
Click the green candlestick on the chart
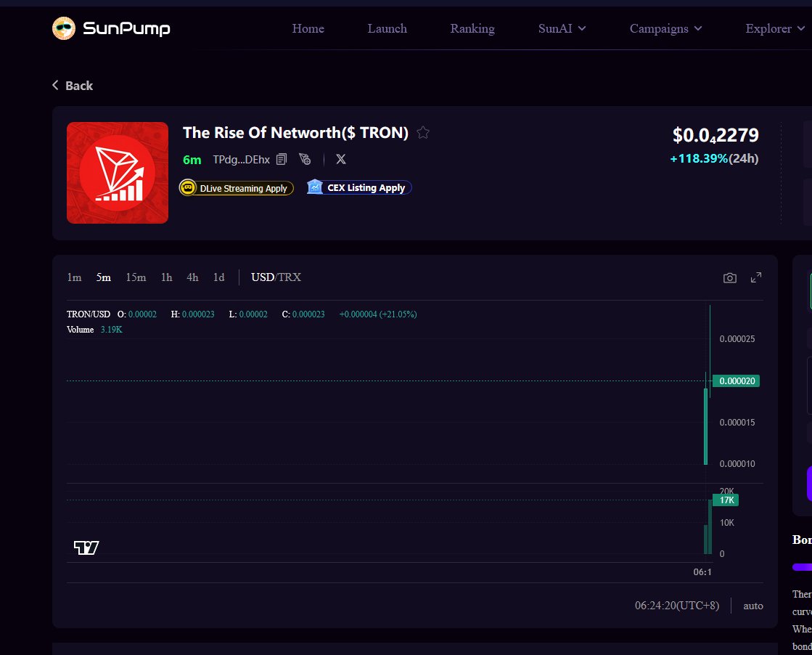click(706, 426)
